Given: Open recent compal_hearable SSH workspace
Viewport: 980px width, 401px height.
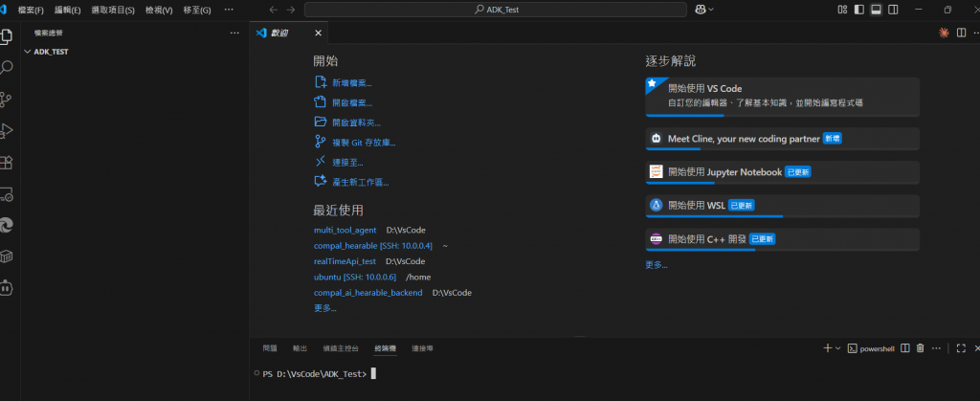Looking at the screenshot, I should [x=373, y=246].
